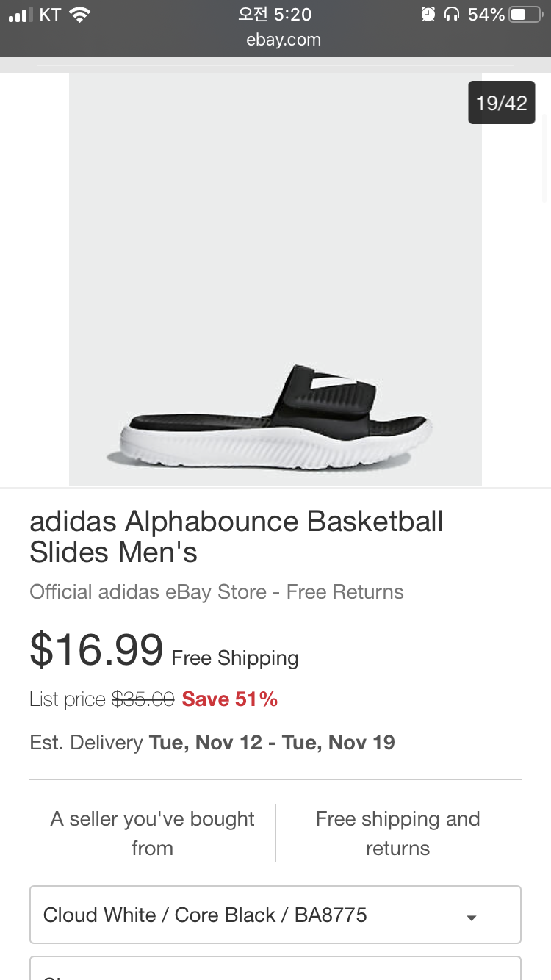The height and width of the screenshot is (980, 551).
Task: Tap the "Free shipping and returns" info
Action: coord(397,833)
